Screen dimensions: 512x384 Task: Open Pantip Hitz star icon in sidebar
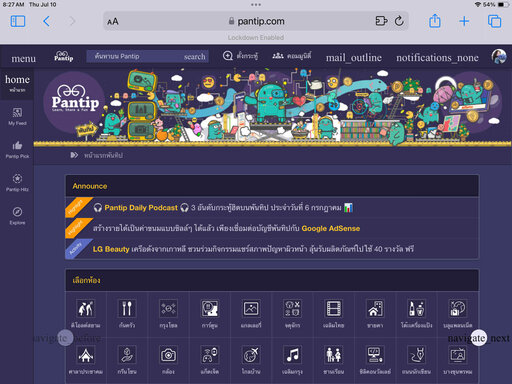pos(17,183)
